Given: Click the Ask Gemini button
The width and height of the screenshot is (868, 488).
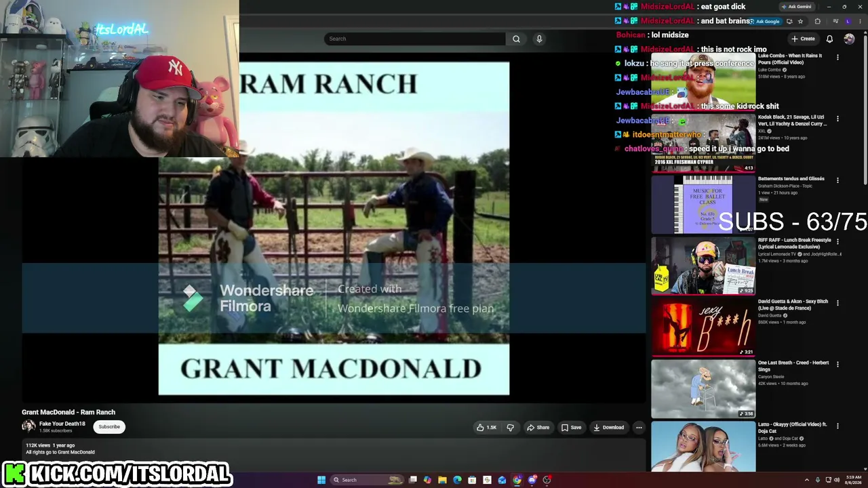Looking at the screenshot, I should (x=796, y=7).
